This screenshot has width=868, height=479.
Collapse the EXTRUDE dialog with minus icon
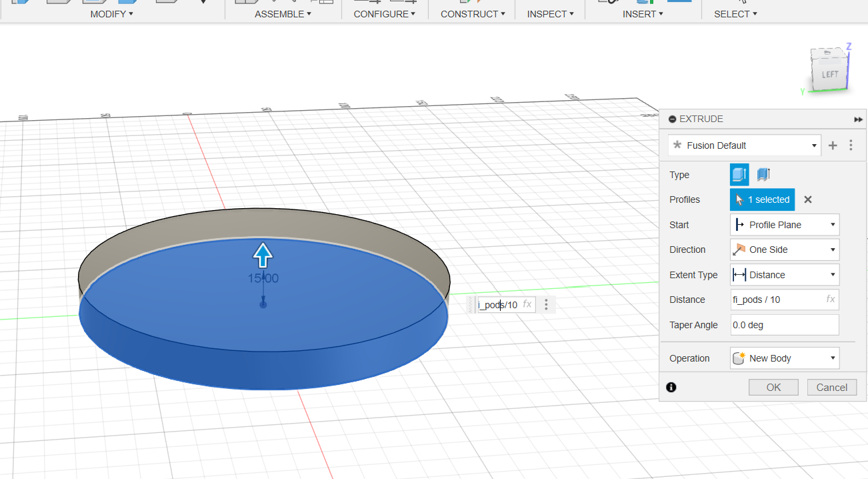672,119
